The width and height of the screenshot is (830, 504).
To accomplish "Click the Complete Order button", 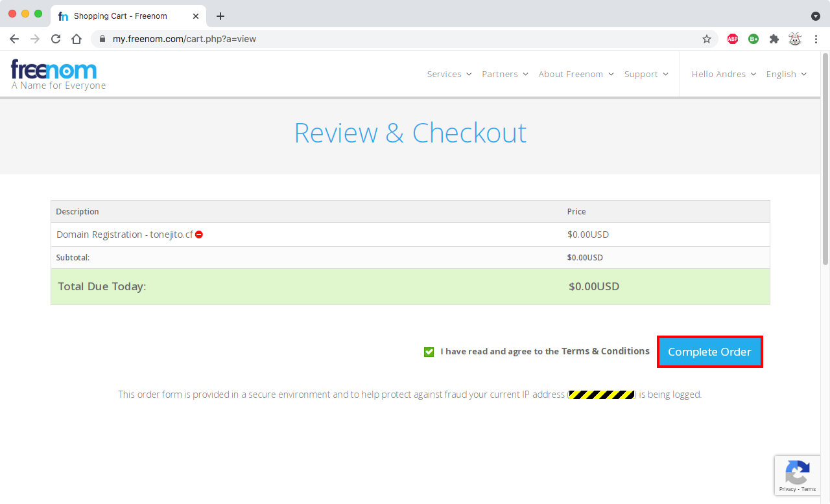I will point(709,352).
